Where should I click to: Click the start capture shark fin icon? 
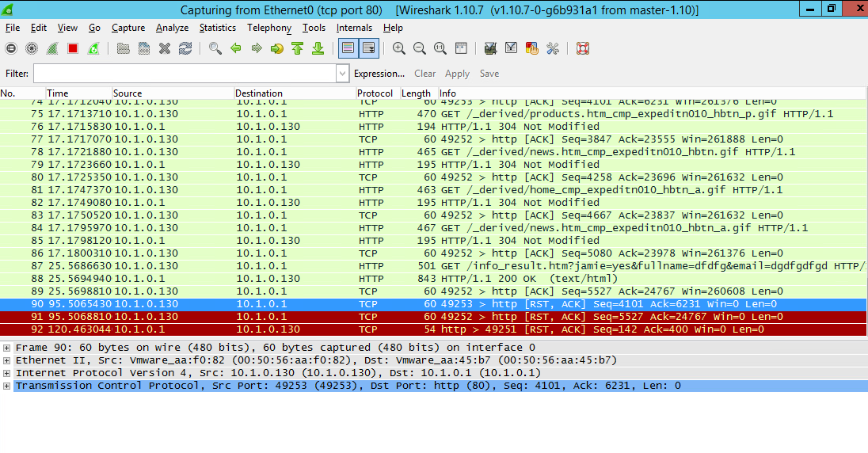coord(52,49)
